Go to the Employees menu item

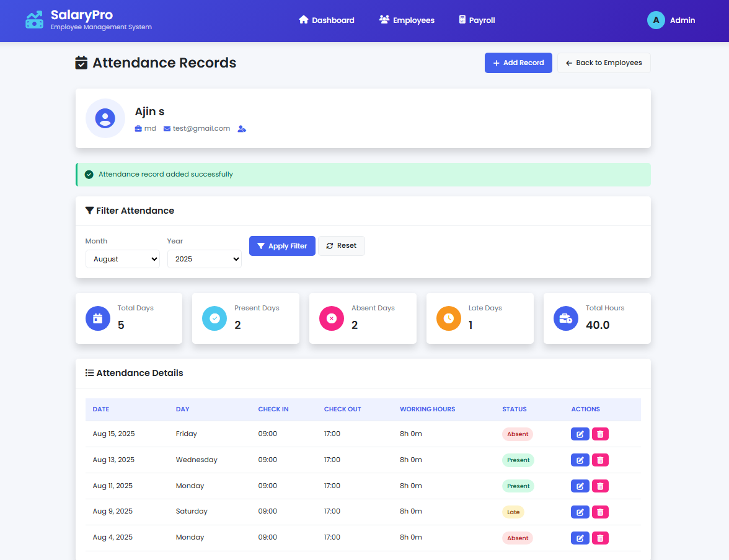click(x=407, y=20)
